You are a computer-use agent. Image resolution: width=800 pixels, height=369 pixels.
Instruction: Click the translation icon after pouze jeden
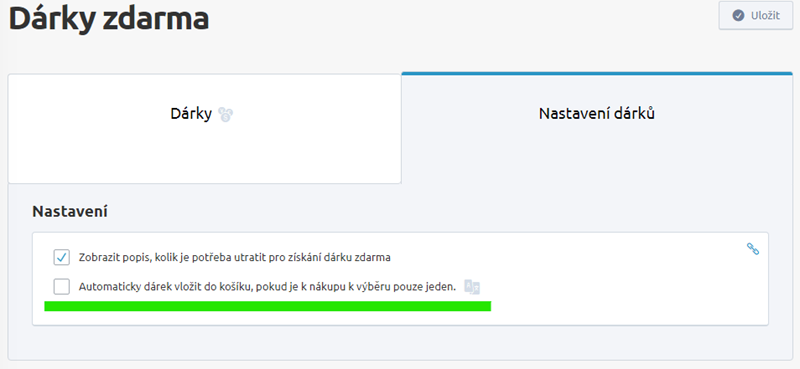coord(472,287)
